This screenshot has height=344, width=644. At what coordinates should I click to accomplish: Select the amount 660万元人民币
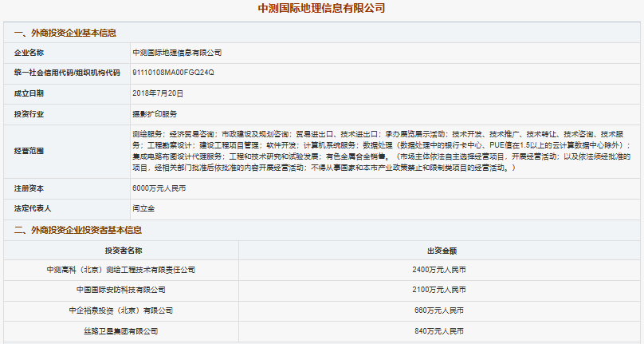tap(439, 310)
